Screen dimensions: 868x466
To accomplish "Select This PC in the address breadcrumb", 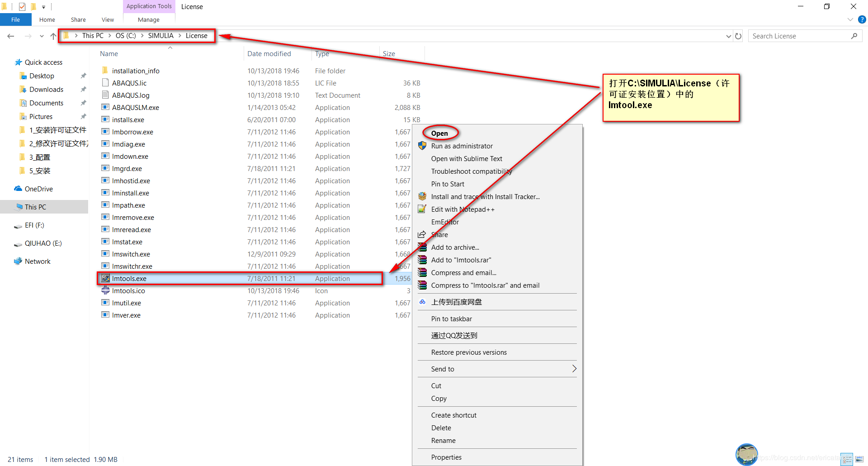I will (x=93, y=36).
